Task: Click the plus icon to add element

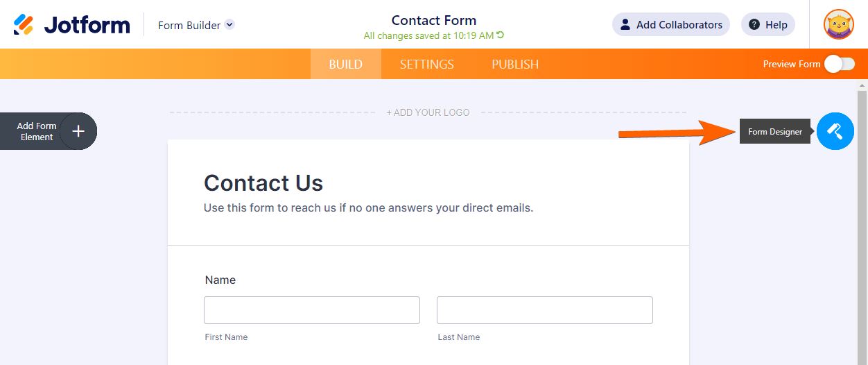Action: click(78, 131)
